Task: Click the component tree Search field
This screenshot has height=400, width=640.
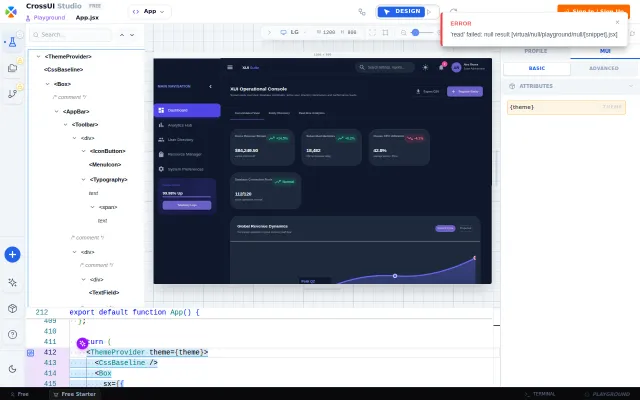Action: [x=70, y=35]
